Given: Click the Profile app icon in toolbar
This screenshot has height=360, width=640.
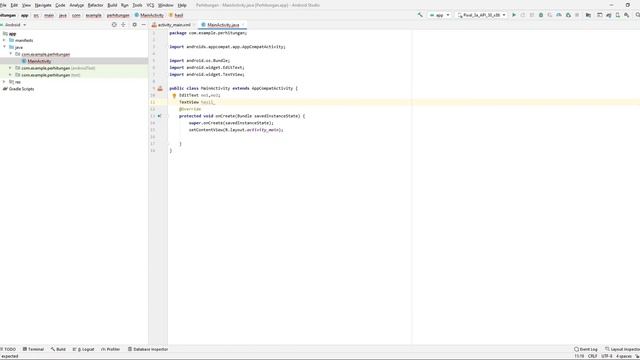Looking at the screenshot, I should [559, 15].
